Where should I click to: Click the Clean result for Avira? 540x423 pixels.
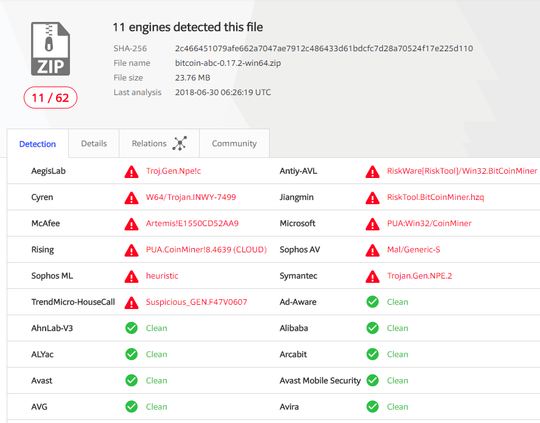pyautogui.click(x=397, y=406)
